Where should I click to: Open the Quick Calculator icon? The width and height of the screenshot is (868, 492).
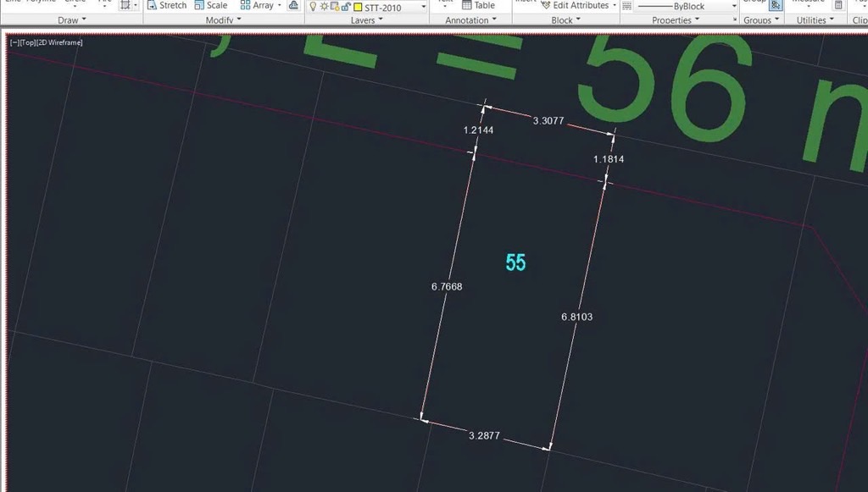tap(838, 5)
